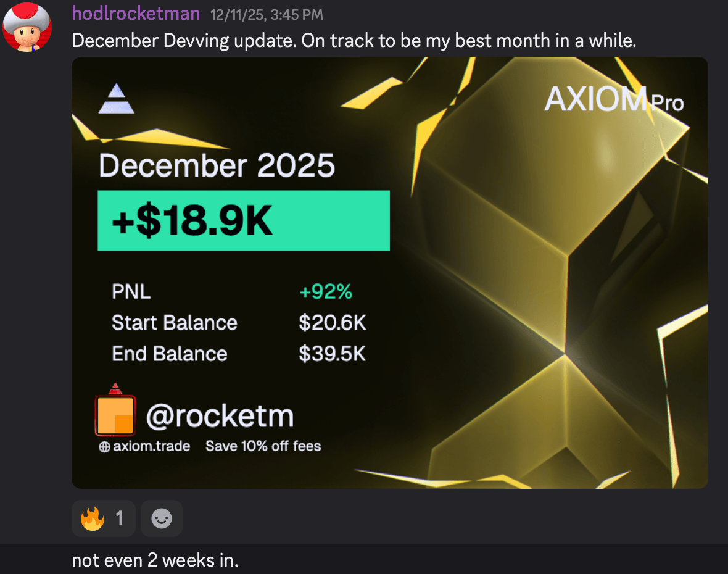Click the green +$18.9K profit banner
Image resolution: width=728 pixels, height=574 pixels.
click(x=244, y=221)
